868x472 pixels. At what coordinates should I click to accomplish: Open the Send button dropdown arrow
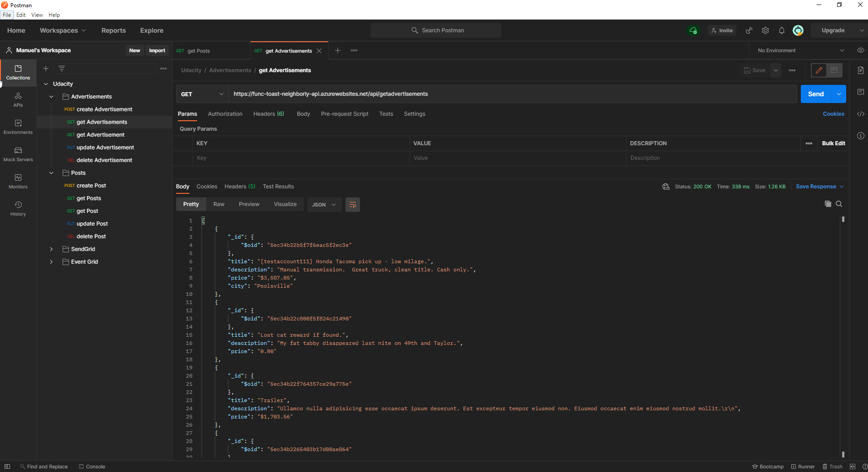(x=839, y=94)
